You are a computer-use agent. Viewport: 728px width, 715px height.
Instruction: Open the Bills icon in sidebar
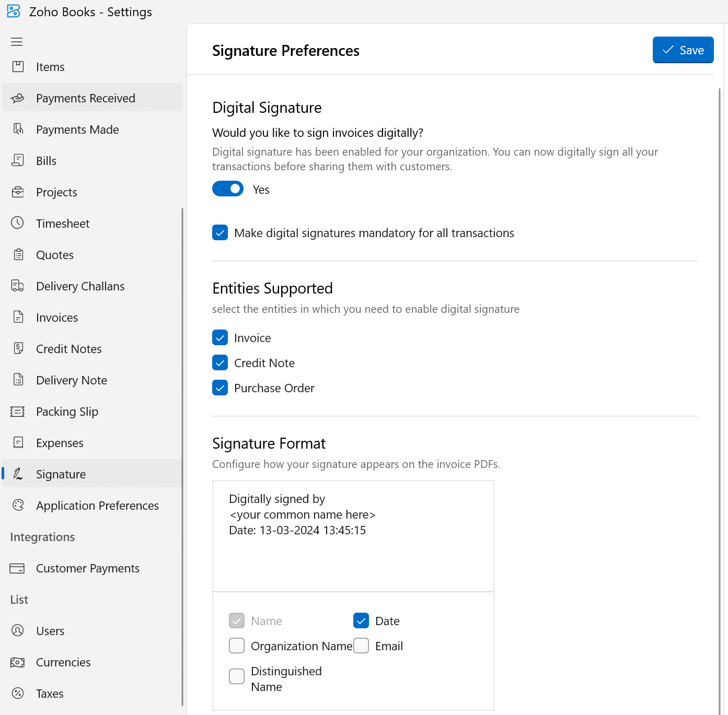pos(18,160)
